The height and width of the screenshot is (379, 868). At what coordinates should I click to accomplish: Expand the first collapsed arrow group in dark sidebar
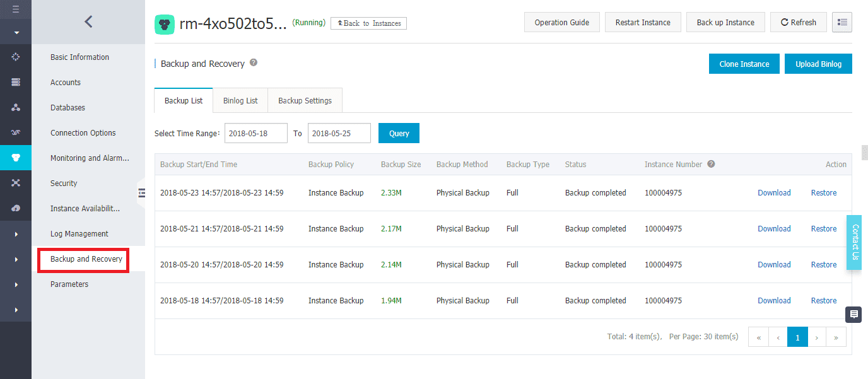click(16, 234)
